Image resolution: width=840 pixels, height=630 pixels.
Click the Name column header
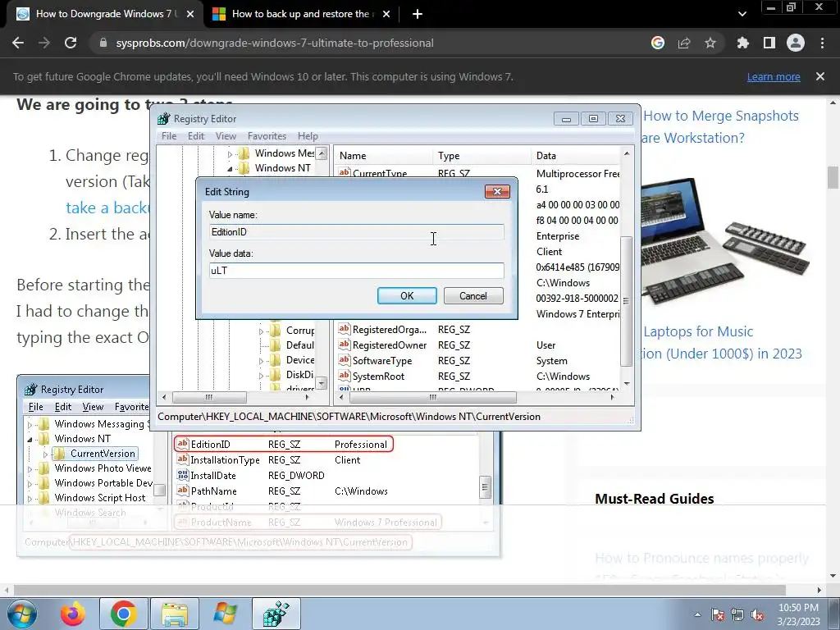(383, 156)
